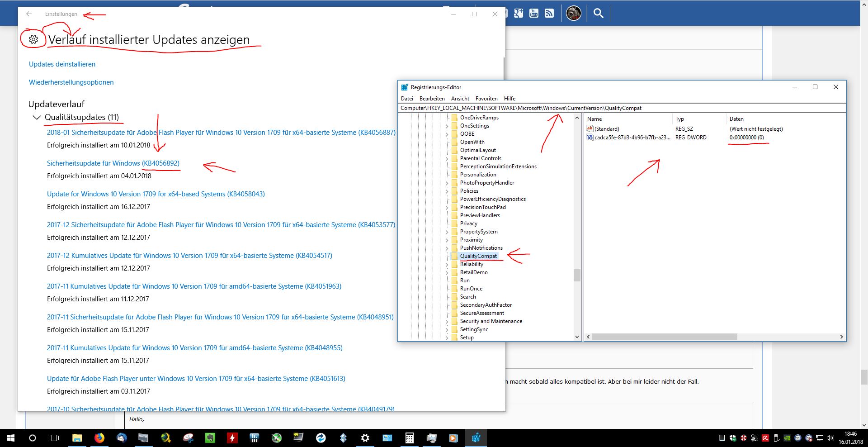Click the Cortana circle on the taskbar
The image size is (868, 447).
pos(33,438)
